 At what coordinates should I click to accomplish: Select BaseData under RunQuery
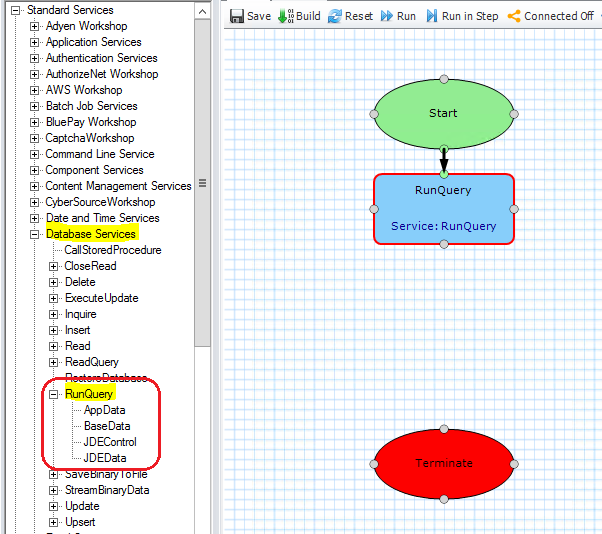(107, 426)
